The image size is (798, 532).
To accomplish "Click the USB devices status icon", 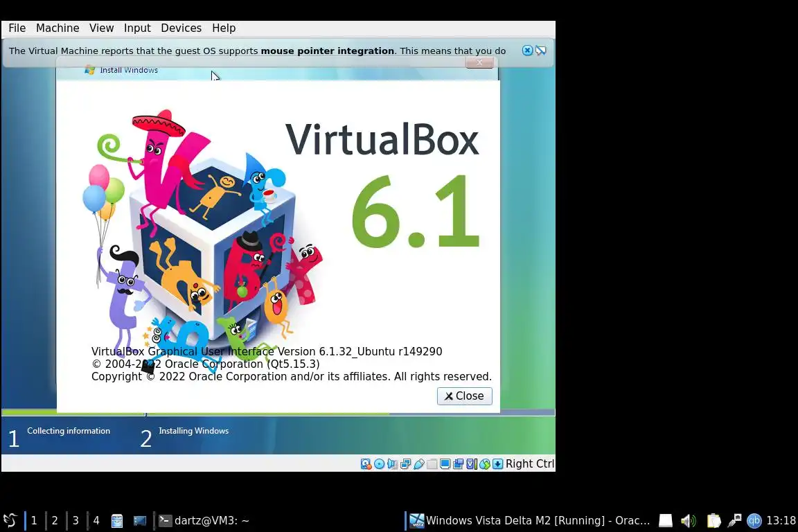I will [x=419, y=464].
